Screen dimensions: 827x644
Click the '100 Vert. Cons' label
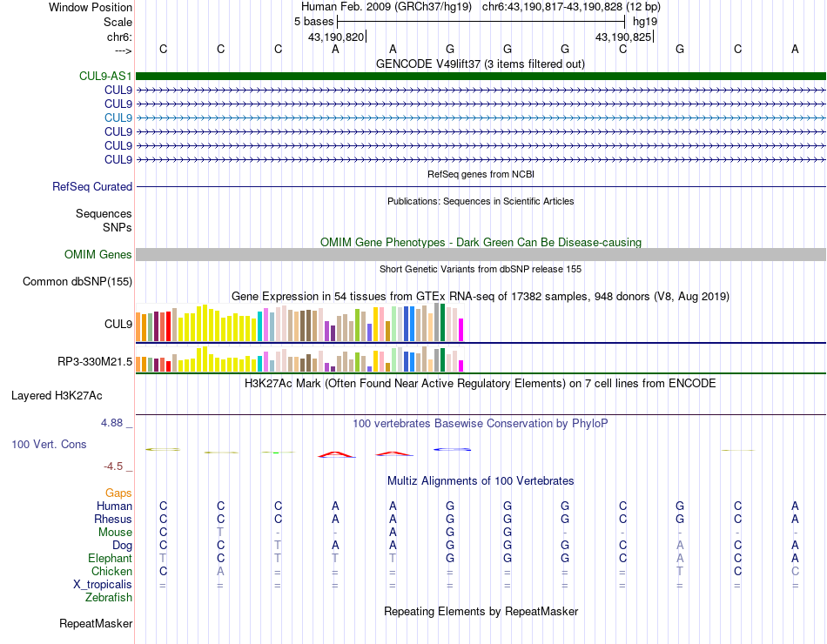tap(49, 444)
